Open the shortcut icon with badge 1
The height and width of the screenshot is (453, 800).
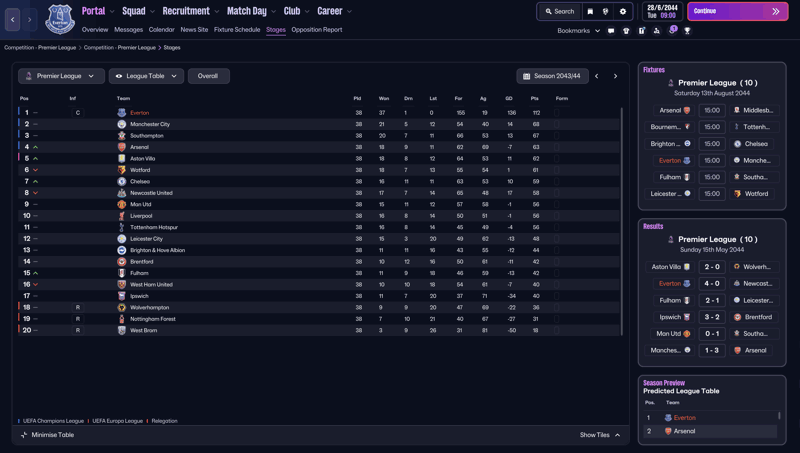tap(672, 30)
